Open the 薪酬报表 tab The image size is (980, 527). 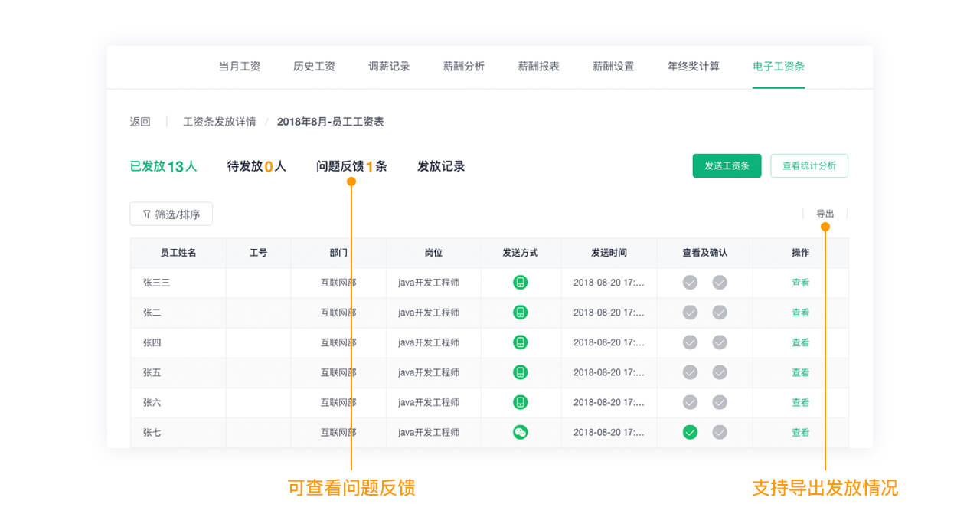click(x=539, y=67)
